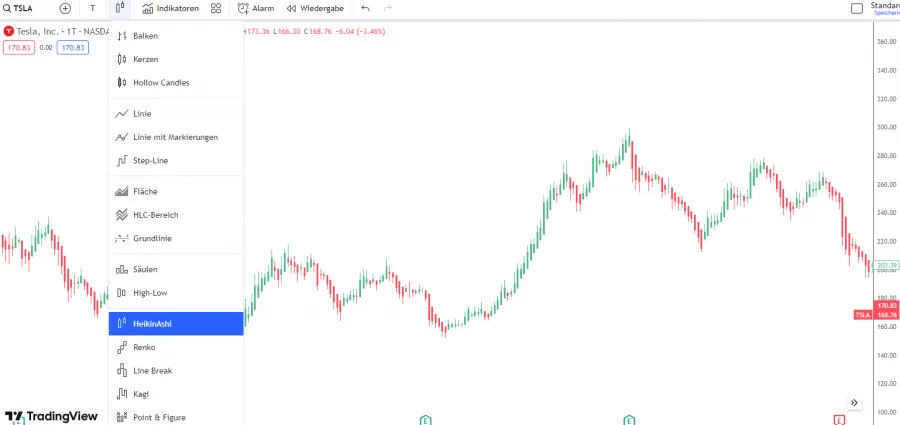Select Linie mit Markierungen
The height and width of the screenshot is (425, 900).
point(176,137)
